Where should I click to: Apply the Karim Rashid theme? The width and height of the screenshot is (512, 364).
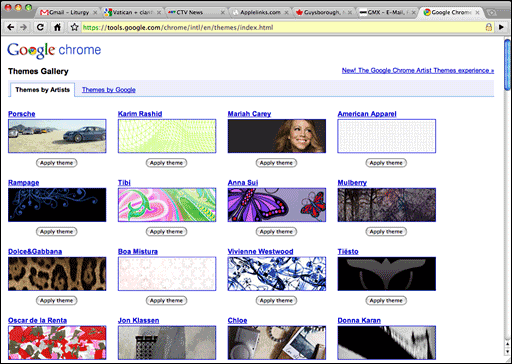pos(166,163)
